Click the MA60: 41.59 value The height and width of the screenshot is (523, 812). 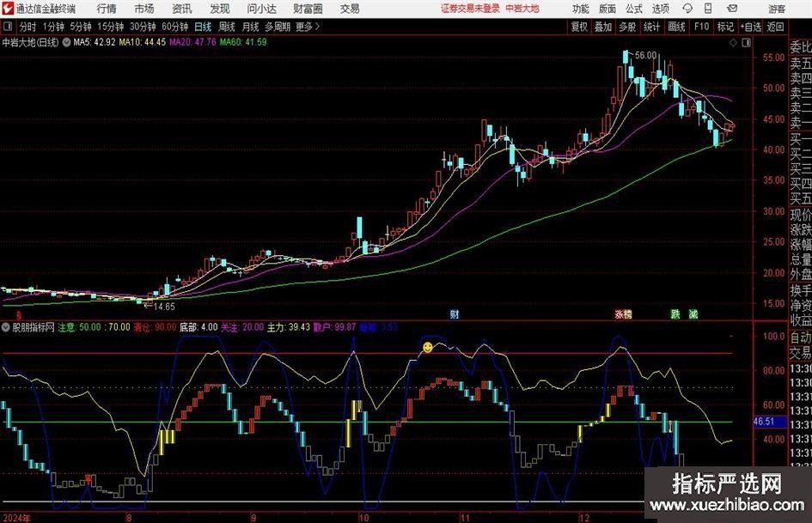243,42
